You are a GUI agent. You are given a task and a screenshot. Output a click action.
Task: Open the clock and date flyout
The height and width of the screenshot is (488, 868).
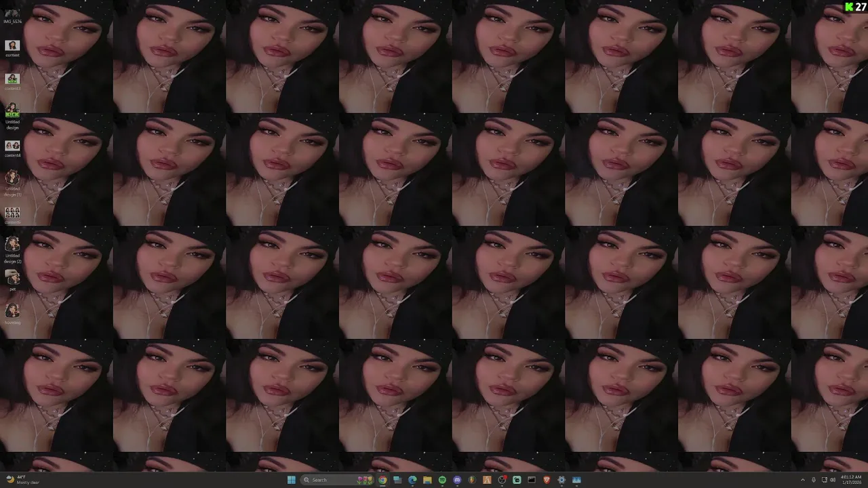click(850, 480)
